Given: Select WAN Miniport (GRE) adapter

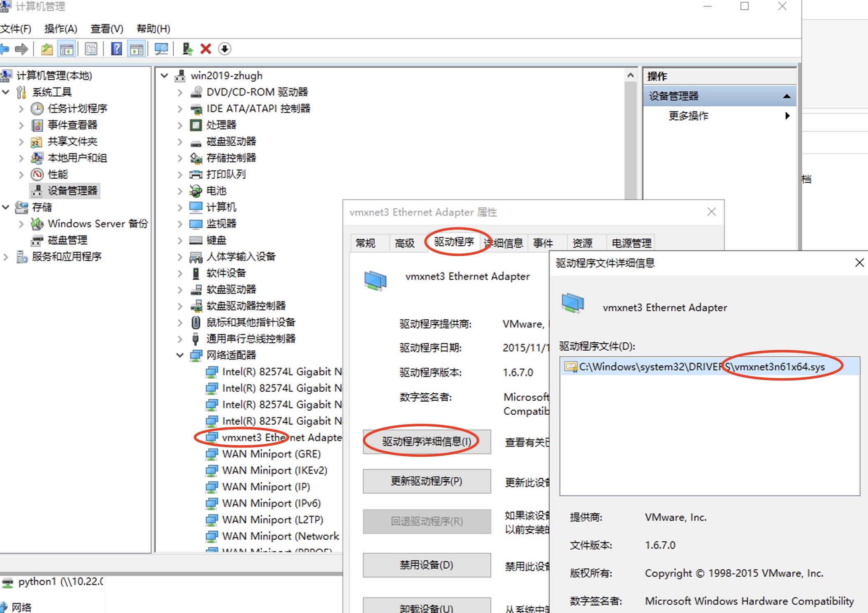Looking at the screenshot, I should pyautogui.click(x=272, y=454).
